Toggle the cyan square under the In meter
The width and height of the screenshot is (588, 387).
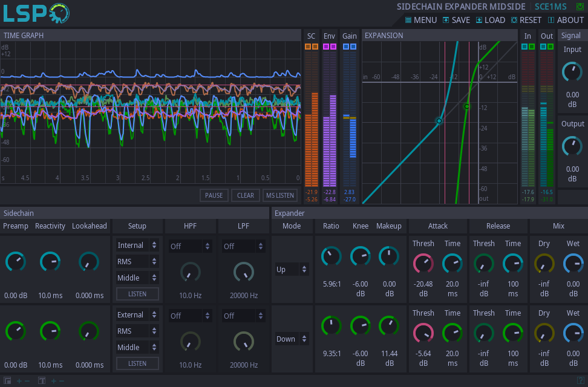(524, 47)
